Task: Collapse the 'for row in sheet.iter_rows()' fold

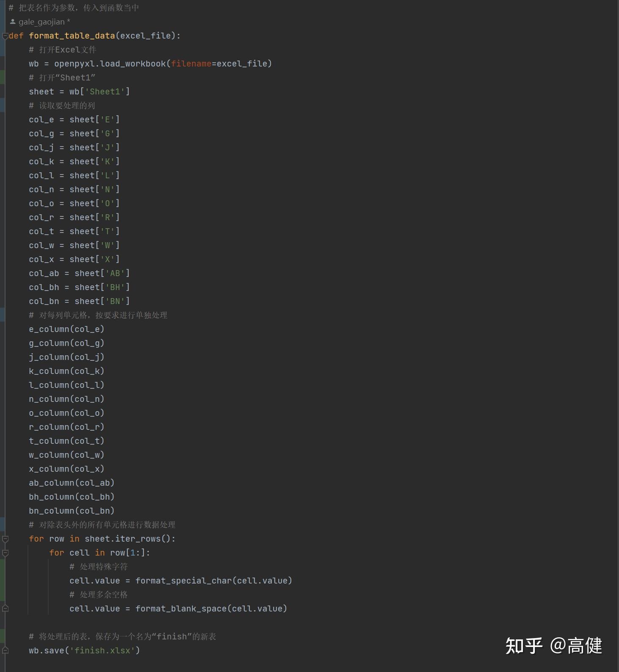Action: click(x=5, y=539)
